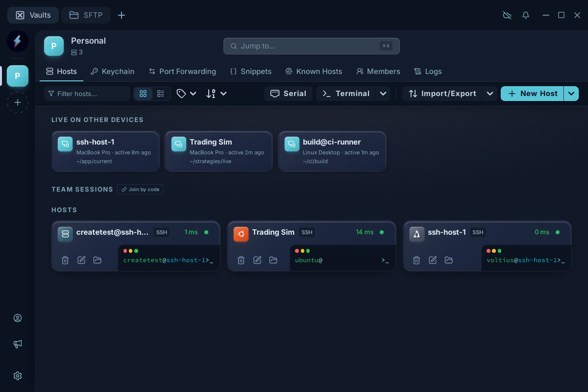Focus the Jump to search field

pos(312,46)
